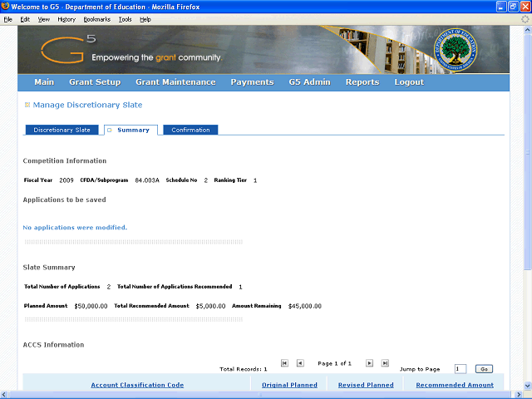
Task: Click the 'Total Records: 1' text
Action: (x=244, y=369)
